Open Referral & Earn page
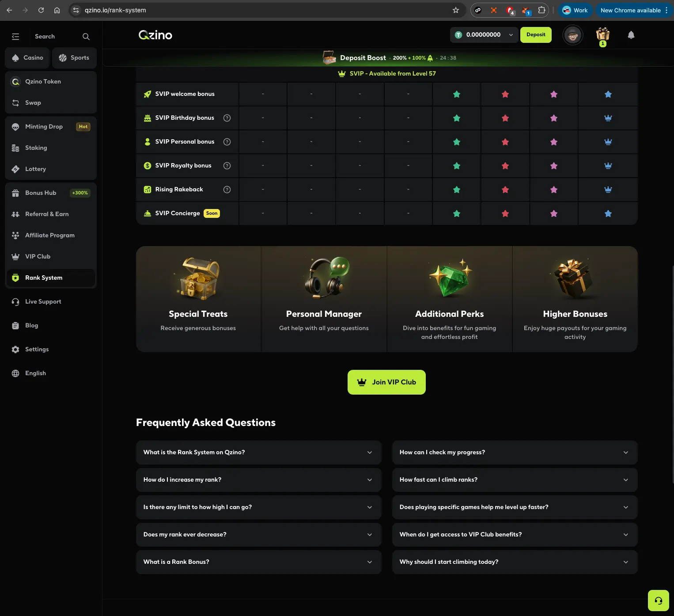The image size is (674, 616). (51, 214)
